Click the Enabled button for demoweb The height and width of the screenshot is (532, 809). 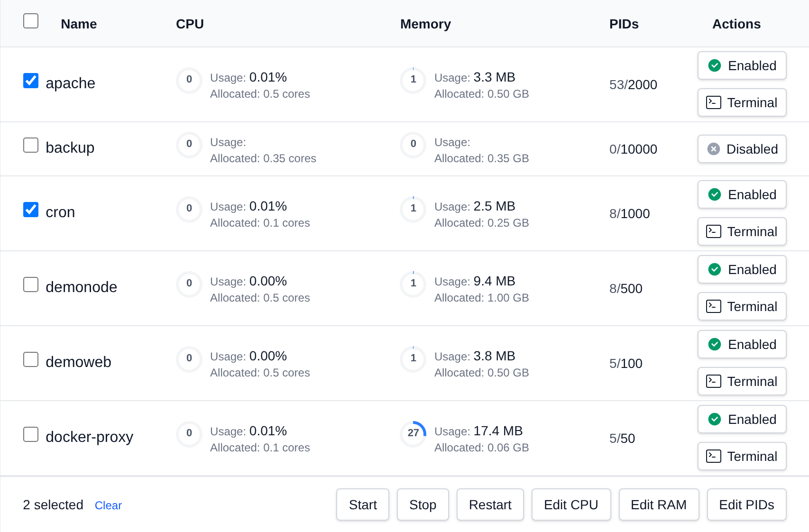pyautogui.click(x=742, y=344)
